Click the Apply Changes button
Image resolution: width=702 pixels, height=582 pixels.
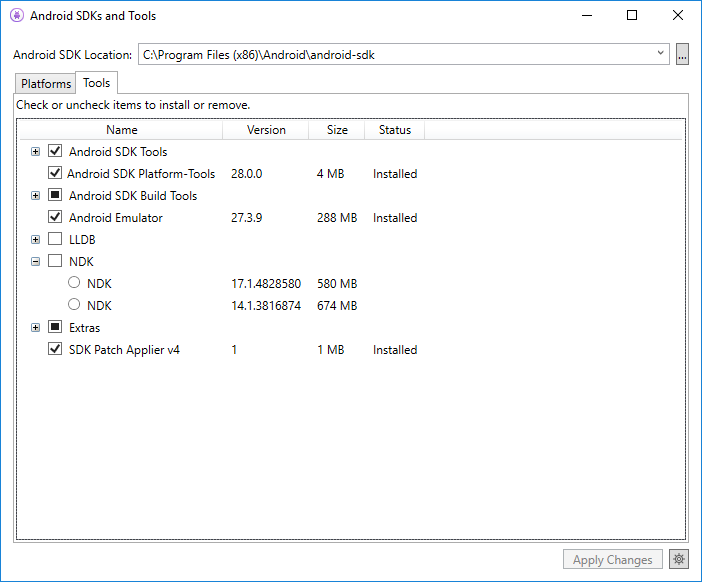612,560
